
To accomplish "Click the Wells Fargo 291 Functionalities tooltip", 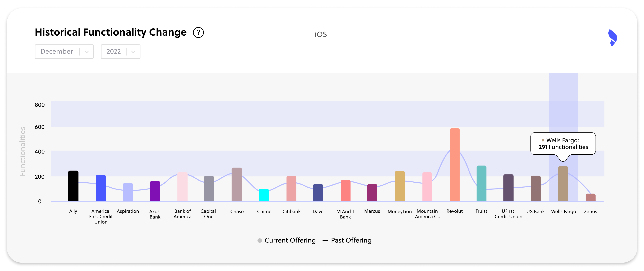I will pyautogui.click(x=563, y=144).
